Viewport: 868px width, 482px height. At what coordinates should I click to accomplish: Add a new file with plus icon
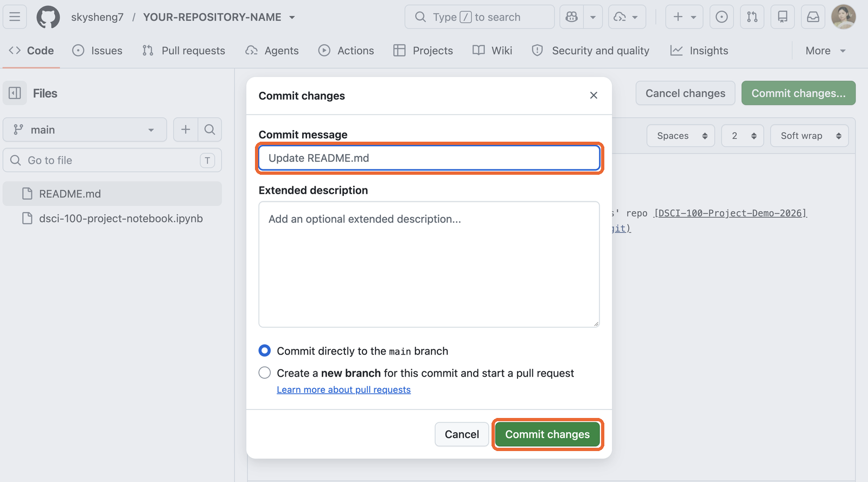186,130
